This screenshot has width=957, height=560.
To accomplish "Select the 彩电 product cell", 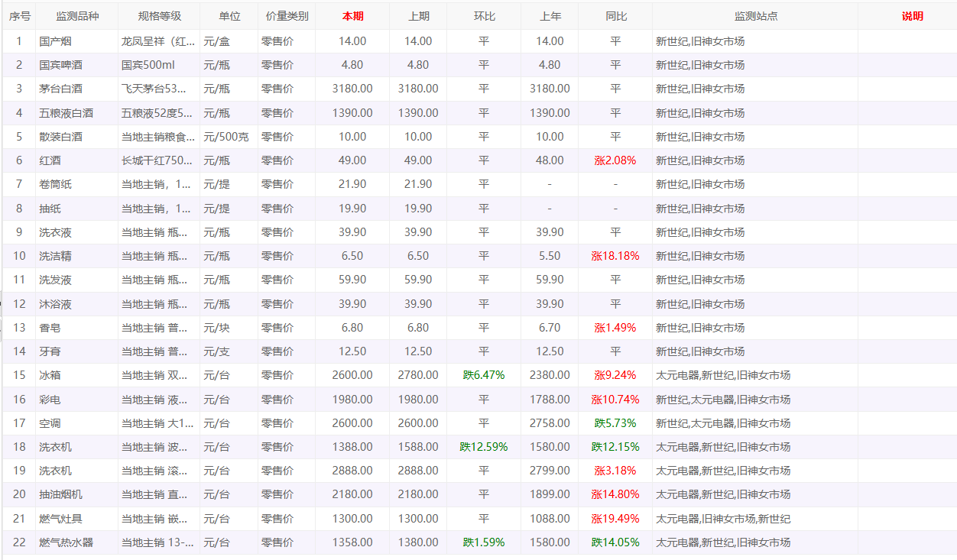I will 77,400.
